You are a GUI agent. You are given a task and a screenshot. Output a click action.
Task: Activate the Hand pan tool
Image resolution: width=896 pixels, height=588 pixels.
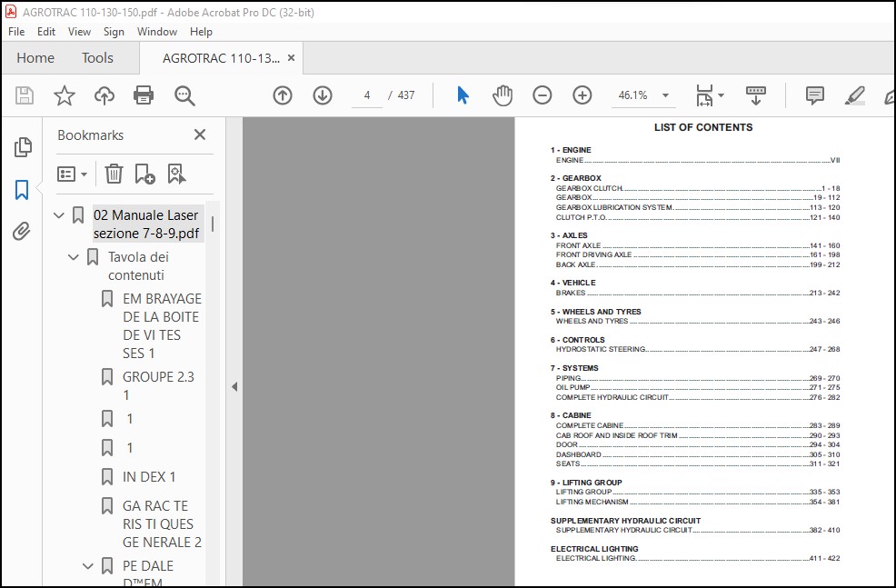click(503, 95)
